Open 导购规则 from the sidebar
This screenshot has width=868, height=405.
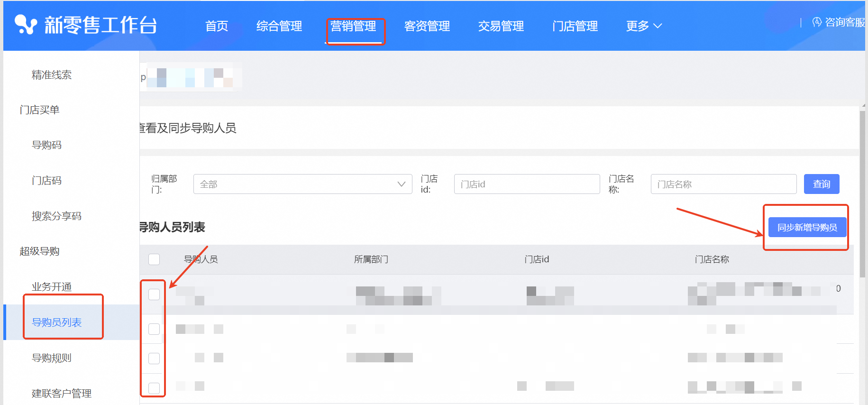(52, 358)
